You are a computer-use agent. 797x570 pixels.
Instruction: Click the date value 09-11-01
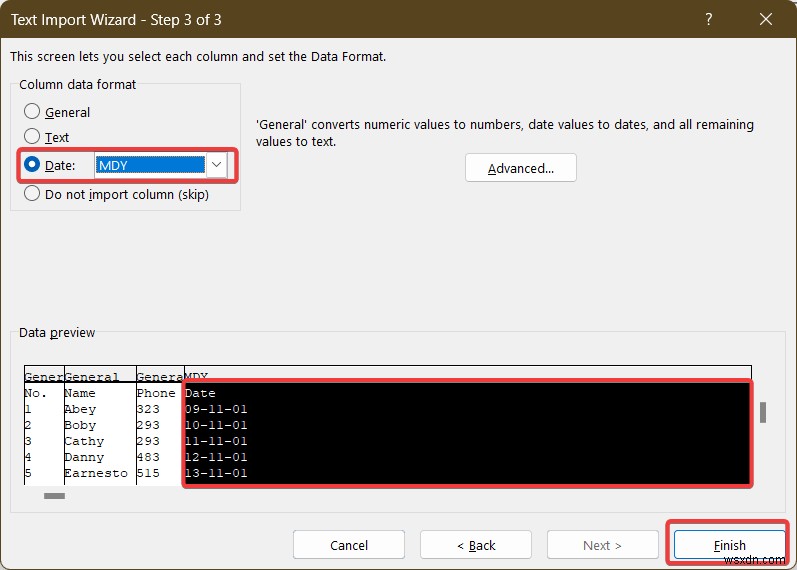pos(216,409)
